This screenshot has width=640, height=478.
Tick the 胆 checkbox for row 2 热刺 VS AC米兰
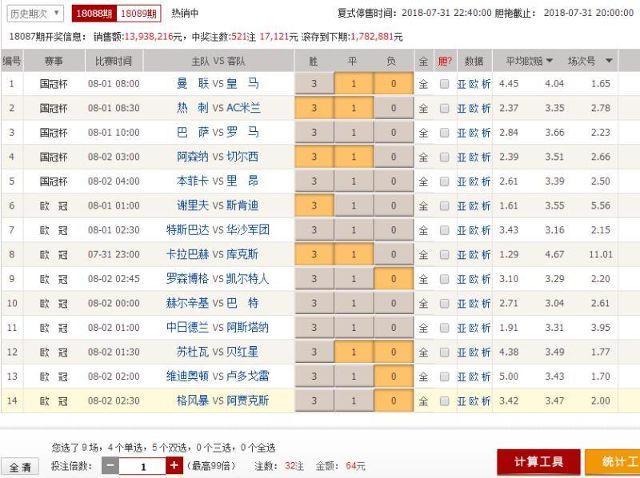click(x=444, y=108)
